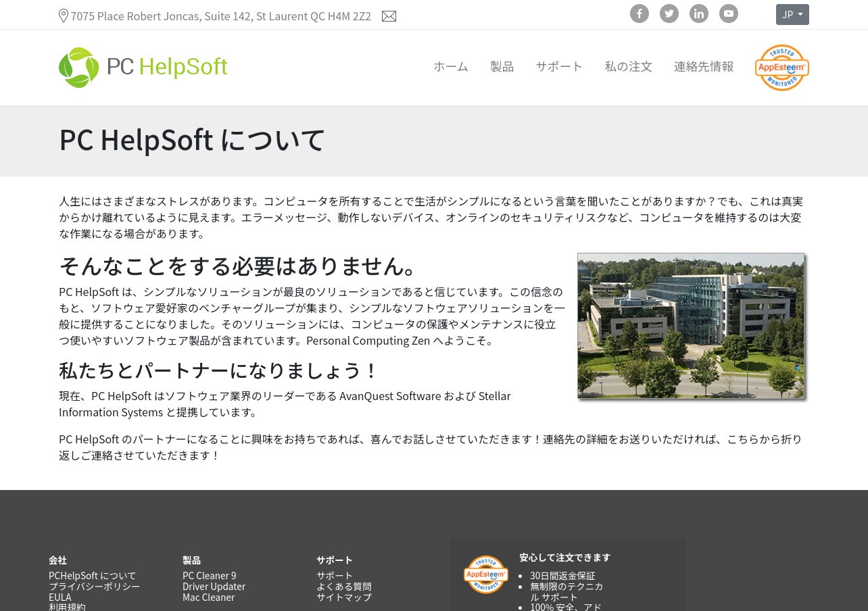Screen dimensions: 868x611
Task: Click the office building photo
Action: coord(691,326)
